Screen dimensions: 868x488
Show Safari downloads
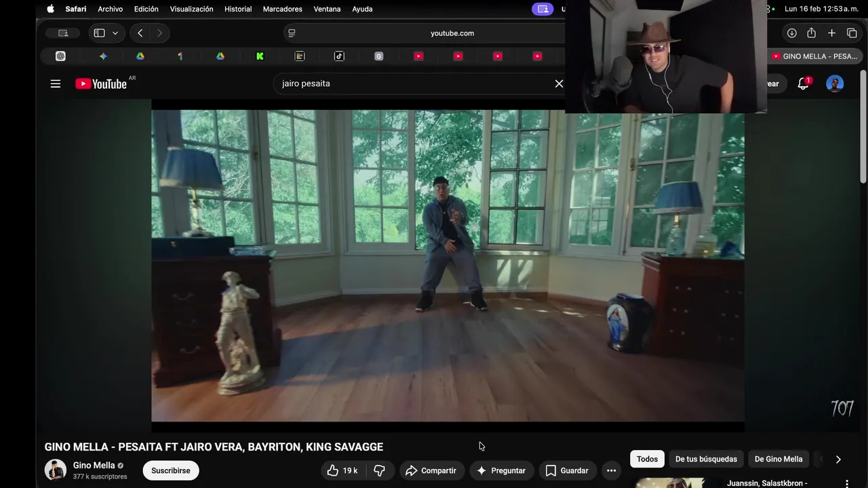(791, 33)
